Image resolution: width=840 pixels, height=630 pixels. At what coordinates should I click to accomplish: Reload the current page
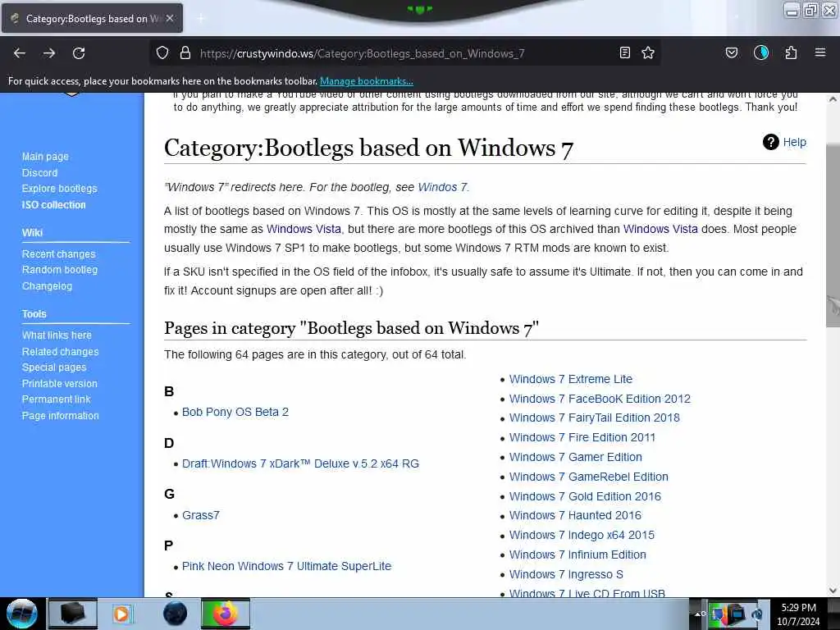79,53
